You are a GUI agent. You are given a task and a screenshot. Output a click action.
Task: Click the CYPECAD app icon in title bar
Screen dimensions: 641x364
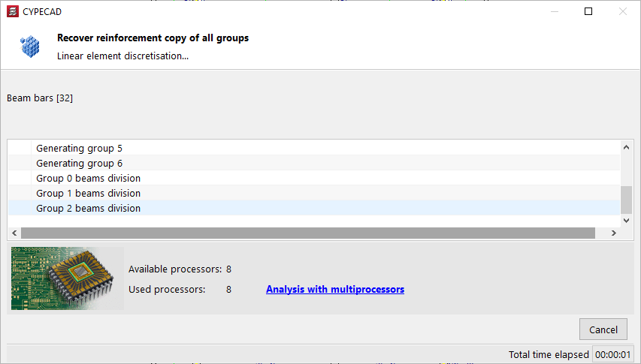point(12,11)
